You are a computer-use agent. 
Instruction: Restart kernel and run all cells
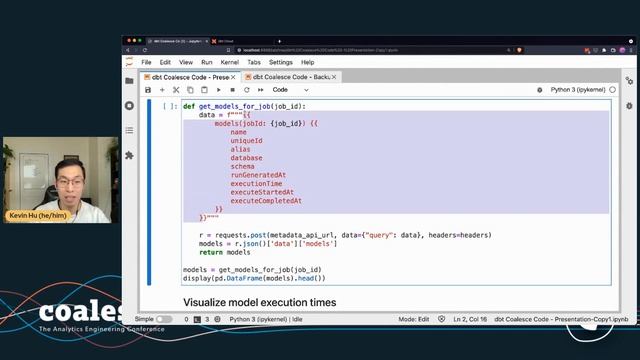pyautogui.click(x=260, y=90)
